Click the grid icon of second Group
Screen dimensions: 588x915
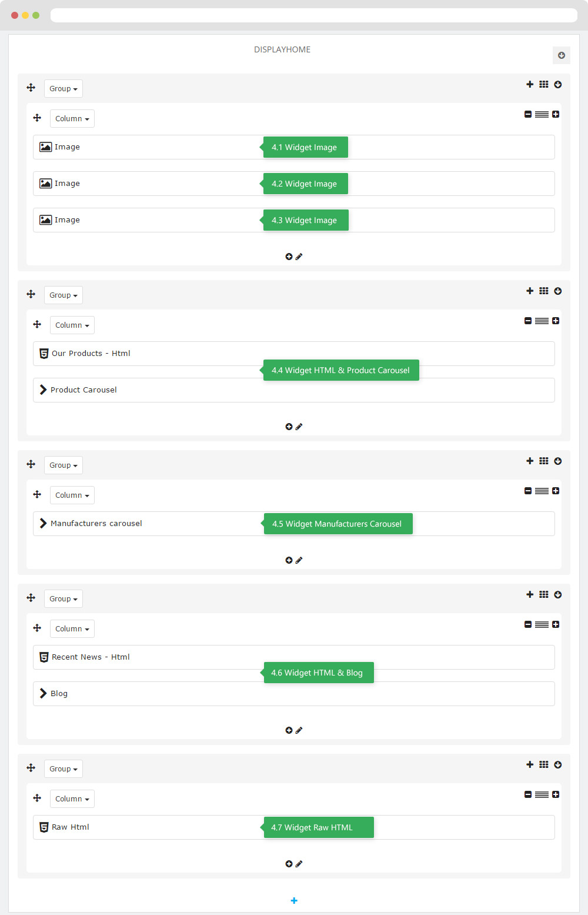(544, 291)
